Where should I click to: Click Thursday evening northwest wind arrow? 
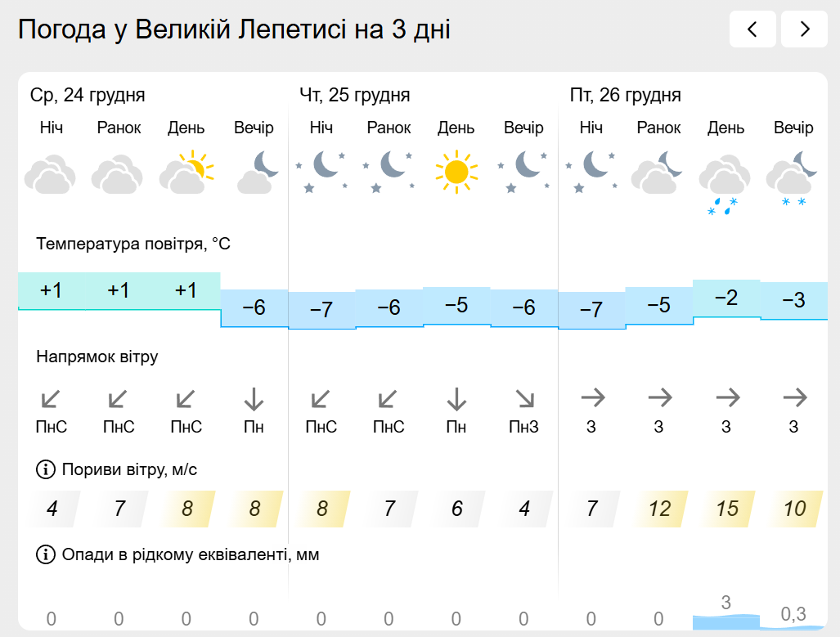pos(523,399)
